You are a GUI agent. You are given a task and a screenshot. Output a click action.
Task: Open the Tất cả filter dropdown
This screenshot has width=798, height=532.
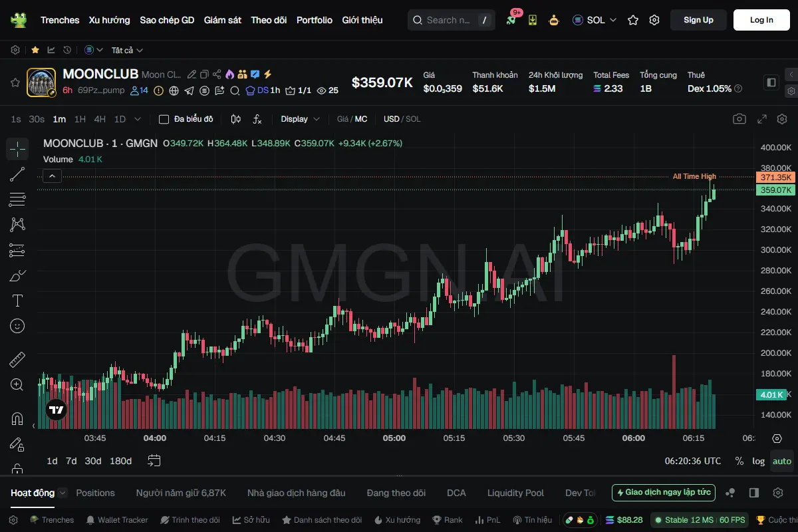click(x=127, y=50)
